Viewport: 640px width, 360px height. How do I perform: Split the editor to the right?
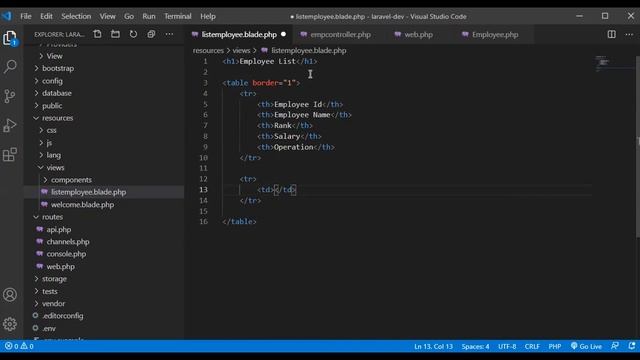[611, 34]
